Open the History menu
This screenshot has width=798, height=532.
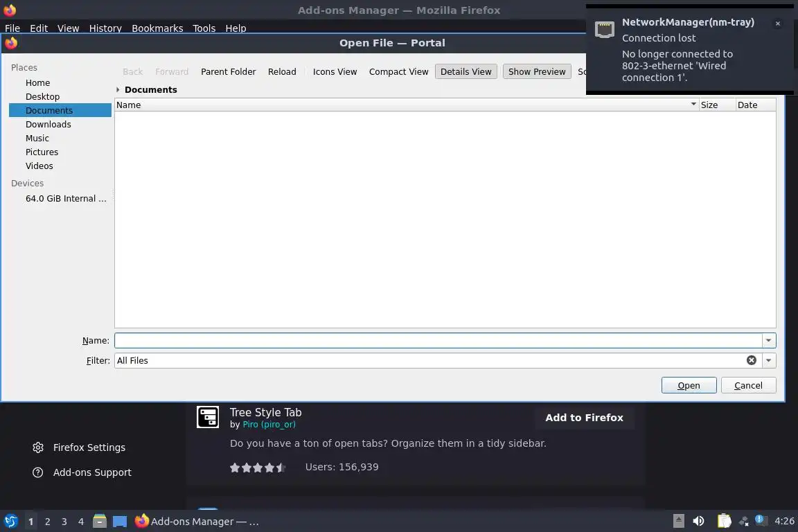[x=105, y=28]
